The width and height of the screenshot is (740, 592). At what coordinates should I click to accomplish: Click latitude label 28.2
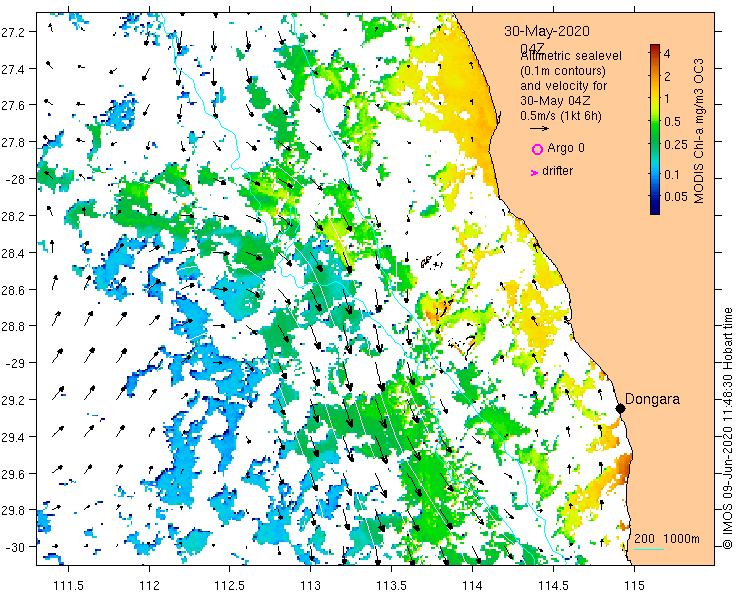pos(12,216)
